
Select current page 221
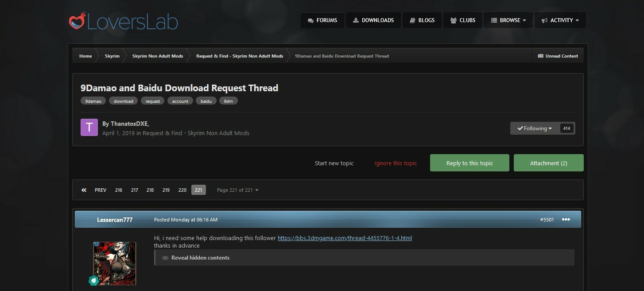(x=198, y=190)
